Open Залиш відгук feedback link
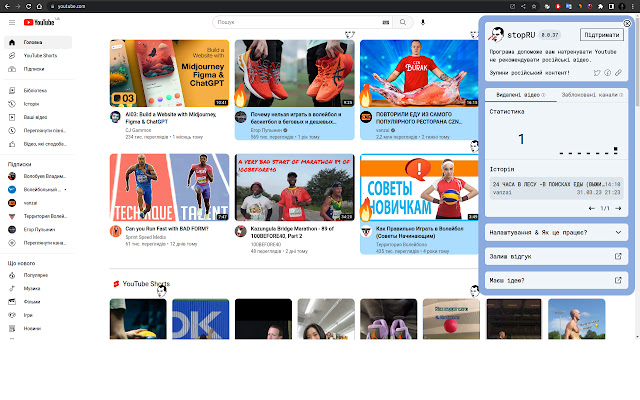The image size is (640, 400). [556, 256]
